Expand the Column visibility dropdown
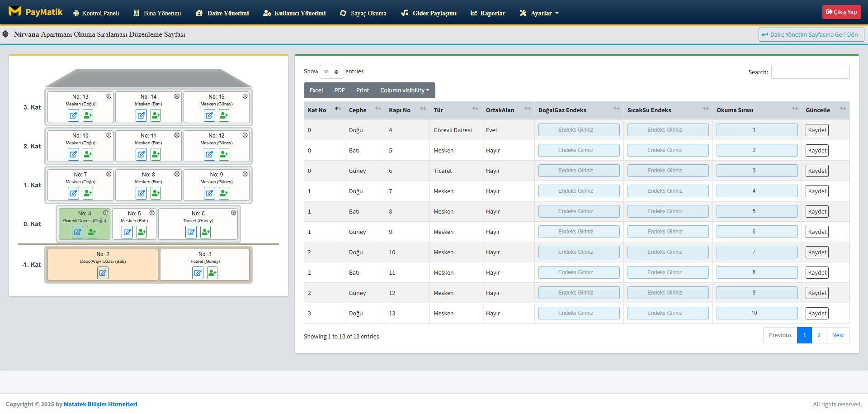Viewport: 868px width, 414px height. 405,90
